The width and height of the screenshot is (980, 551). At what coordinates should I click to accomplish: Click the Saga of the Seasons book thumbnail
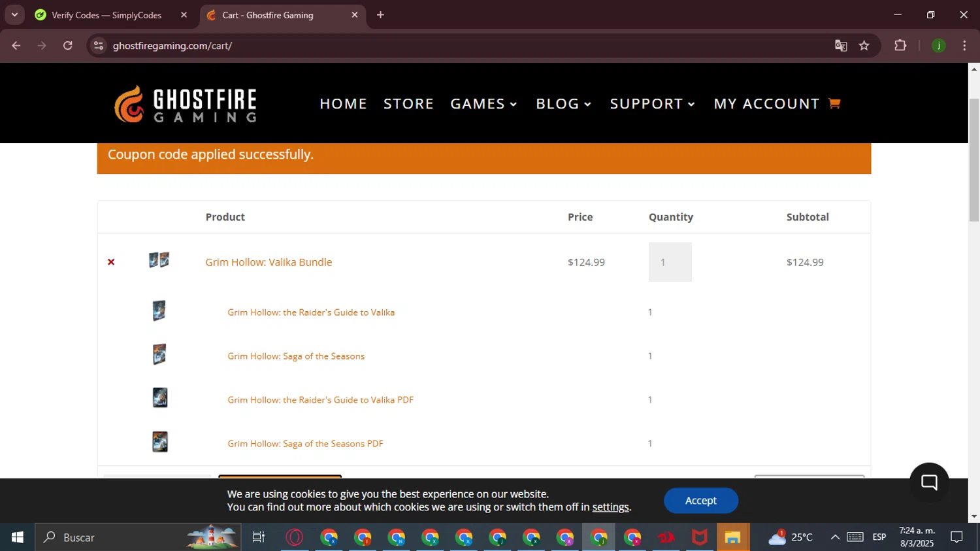pos(159,354)
